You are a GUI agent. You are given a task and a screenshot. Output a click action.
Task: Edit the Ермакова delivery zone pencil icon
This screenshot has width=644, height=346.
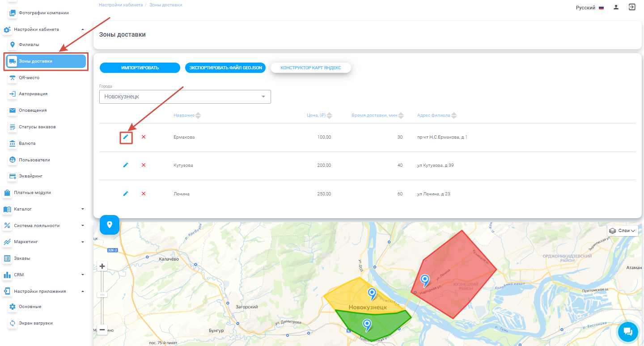[x=126, y=137]
